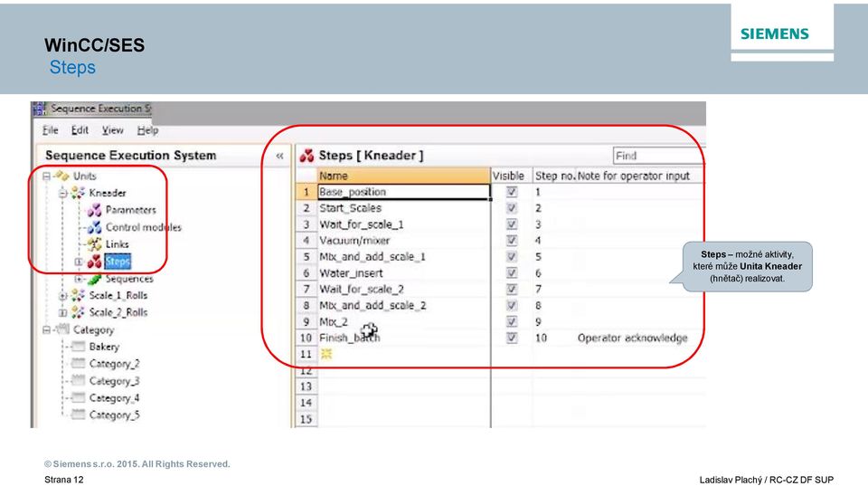Click the Category_5 icon
This screenshot has height=486, width=868.
click(x=79, y=415)
